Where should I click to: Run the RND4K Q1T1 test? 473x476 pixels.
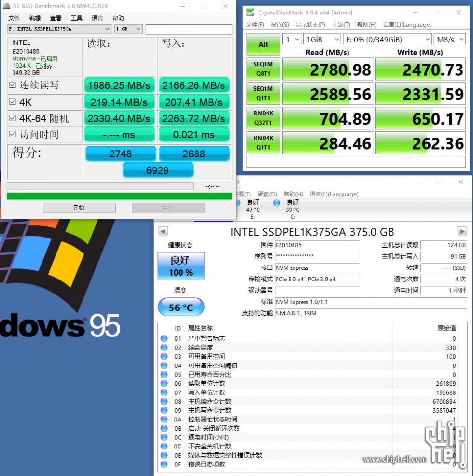pyautogui.click(x=263, y=143)
